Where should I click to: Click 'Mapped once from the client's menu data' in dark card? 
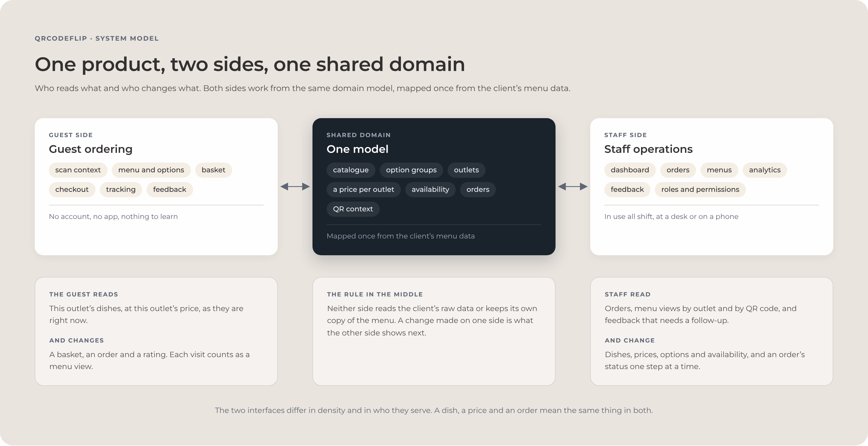(401, 236)
